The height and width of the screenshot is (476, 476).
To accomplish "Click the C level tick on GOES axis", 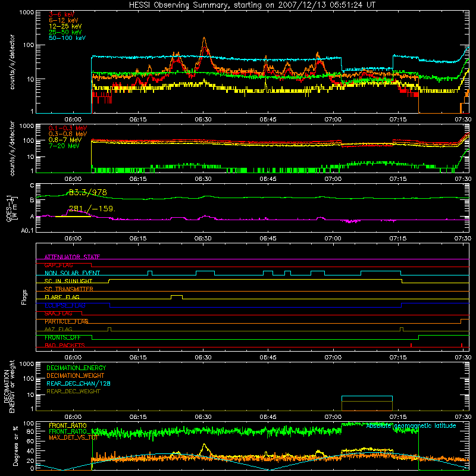I will pos(32,185).
